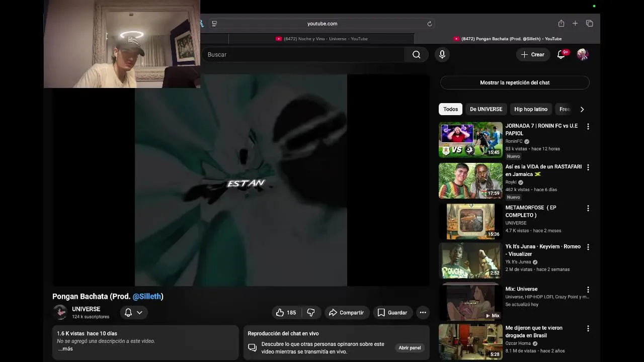
Task: Switch to Noche y Vino tab
Action: (322, 39)
